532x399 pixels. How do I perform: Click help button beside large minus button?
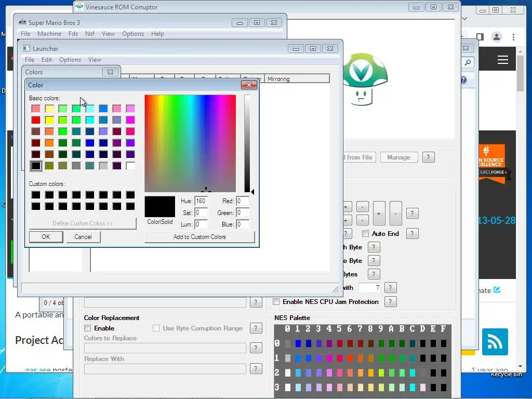point(412,214)
